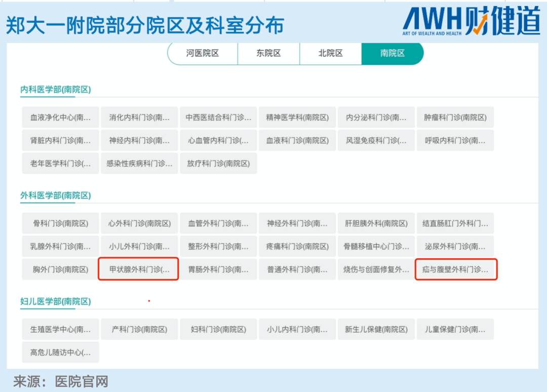The image size is (547, 392).
Task: Open 烧伤与创面修复外科 department
Action: click(x=376, y=269)
